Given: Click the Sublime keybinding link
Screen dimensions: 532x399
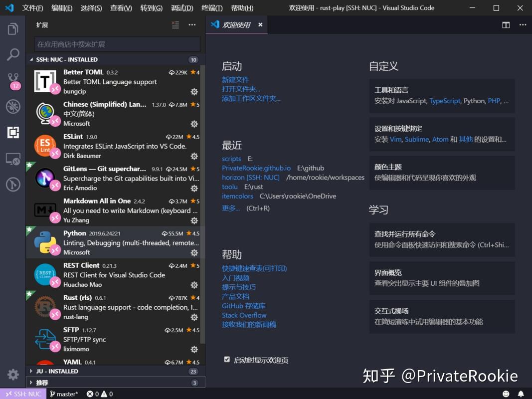Looking at the screenshot, I should click(x=417, y=140).
